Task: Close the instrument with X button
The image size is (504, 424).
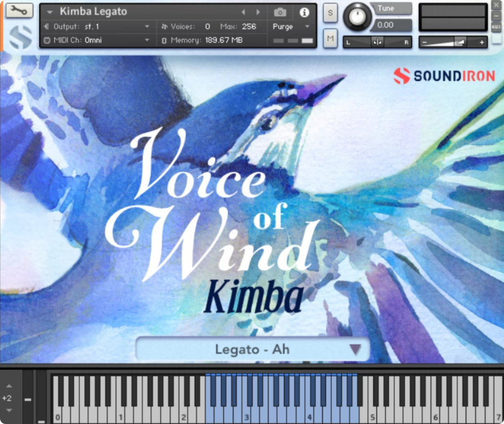Action: 496,5
